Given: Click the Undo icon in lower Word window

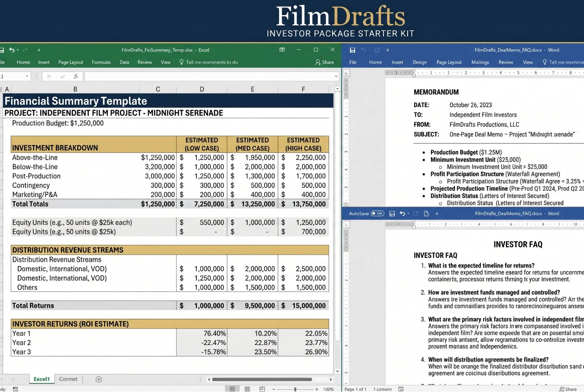Looking at the screenshot, I should tap(402, 213).
